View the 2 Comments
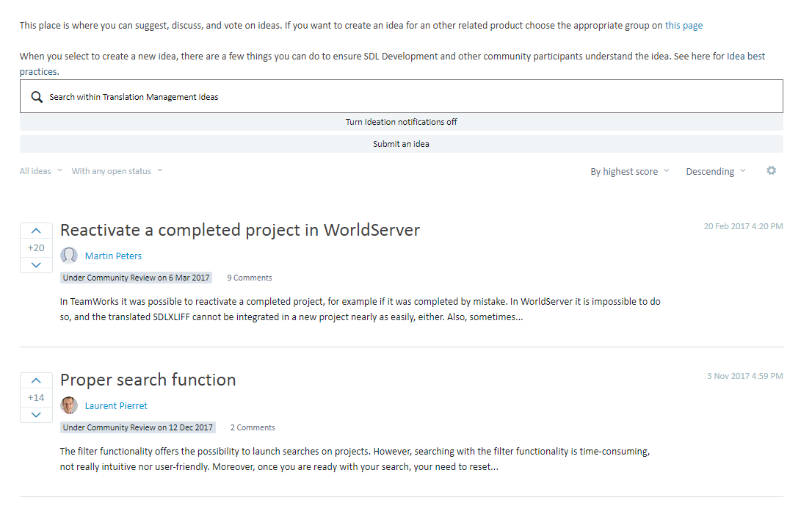 (x=253, y=427)
